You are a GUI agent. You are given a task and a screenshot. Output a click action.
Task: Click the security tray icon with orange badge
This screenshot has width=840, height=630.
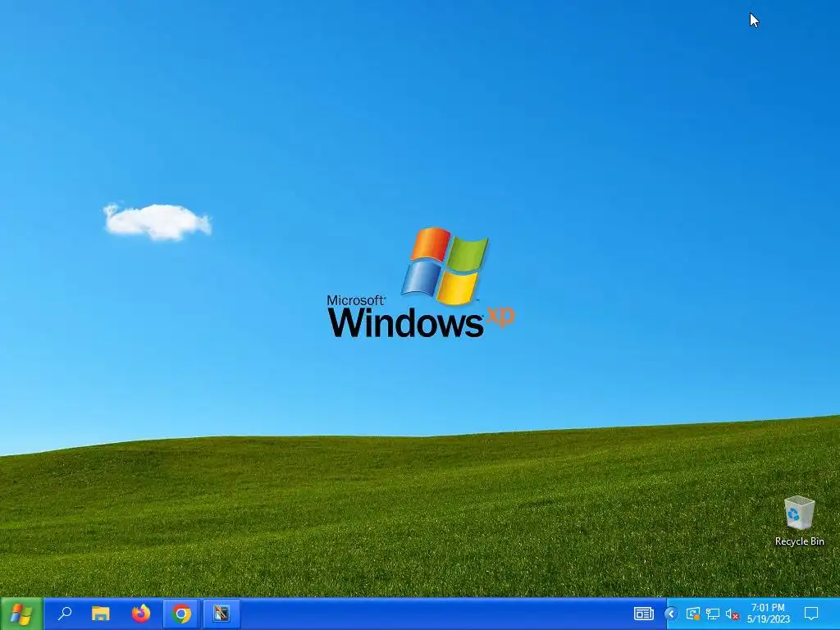tap(692, 614)
